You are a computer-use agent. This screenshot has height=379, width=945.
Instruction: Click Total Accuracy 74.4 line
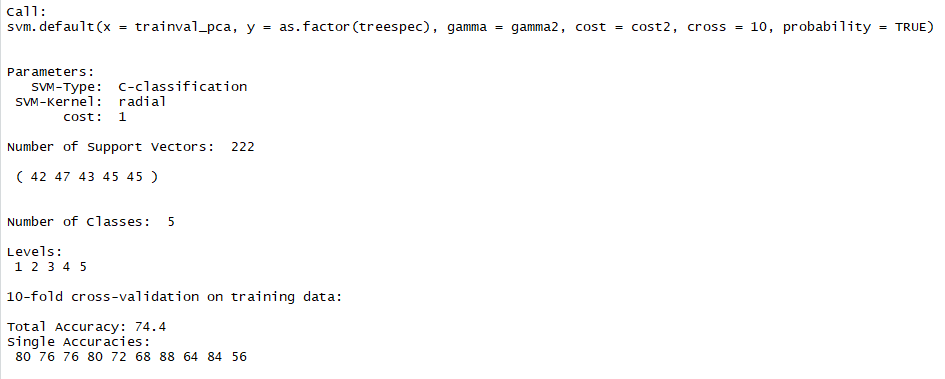point(87,327)
